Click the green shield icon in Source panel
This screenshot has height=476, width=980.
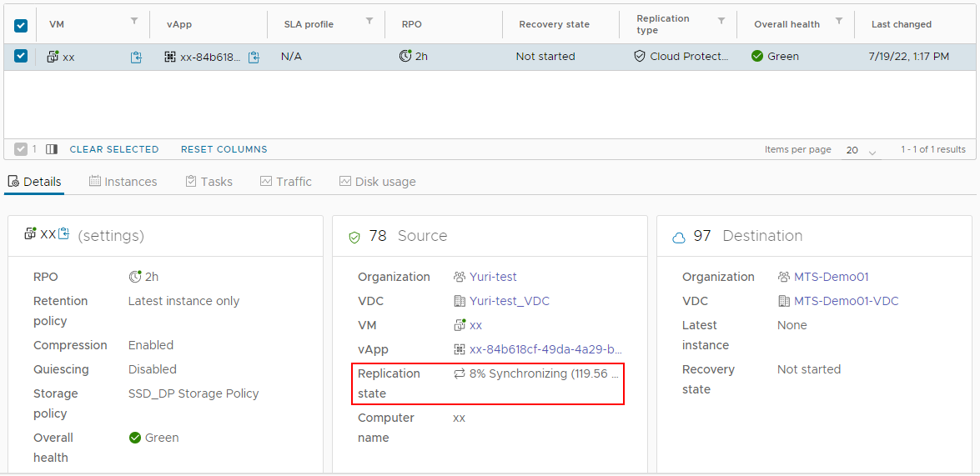[x=354, y=237]
